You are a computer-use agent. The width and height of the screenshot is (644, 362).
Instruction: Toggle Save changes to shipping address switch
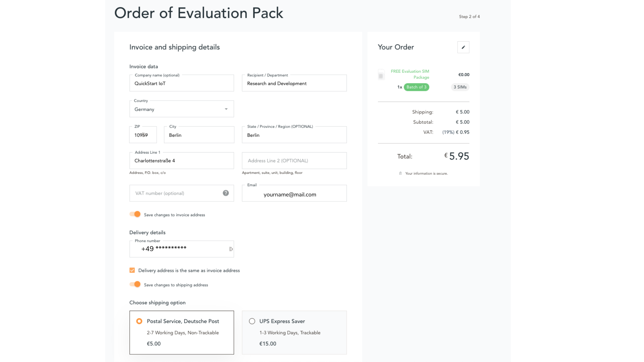(x=135, y=284)
